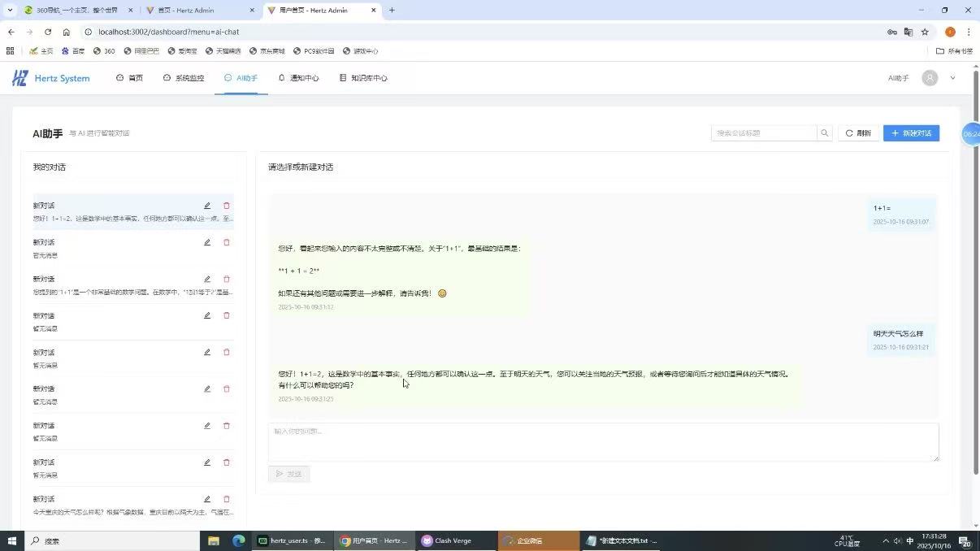Image resolution: width=980 pixels, height=551 pixels.
Task: Go to the 首页 menu item
Action: (129, 78)
